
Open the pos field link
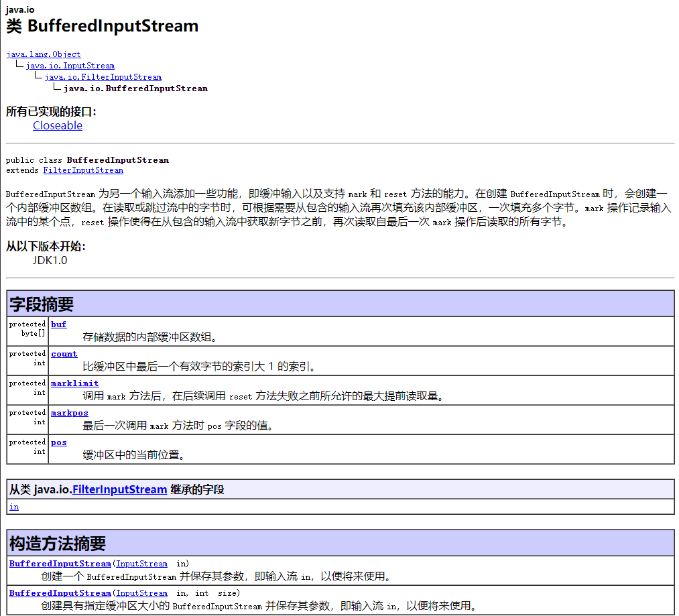point(58,442)
